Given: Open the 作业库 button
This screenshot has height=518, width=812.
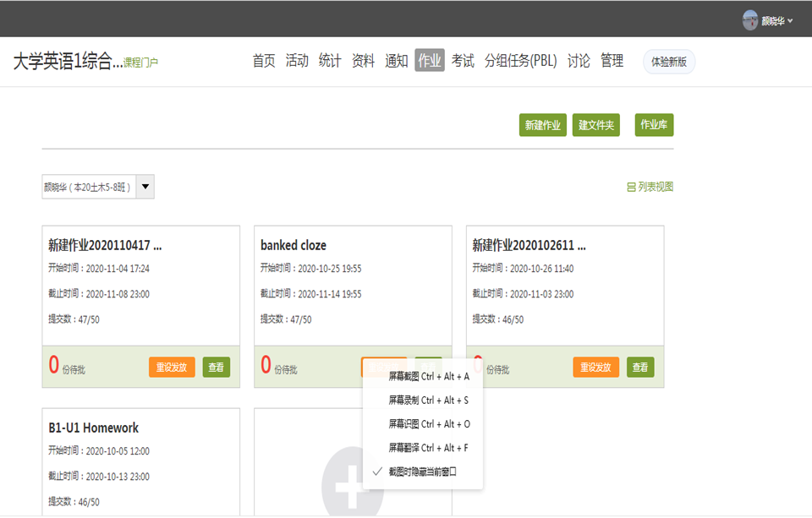Looking at the screenshot, I should point(654,125).
